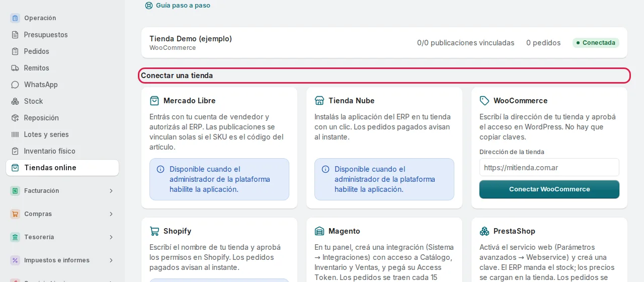Viewport: 644px width, 282px height.
Task: Click the Presupuestos document icon
Action: tap(15, 35)
